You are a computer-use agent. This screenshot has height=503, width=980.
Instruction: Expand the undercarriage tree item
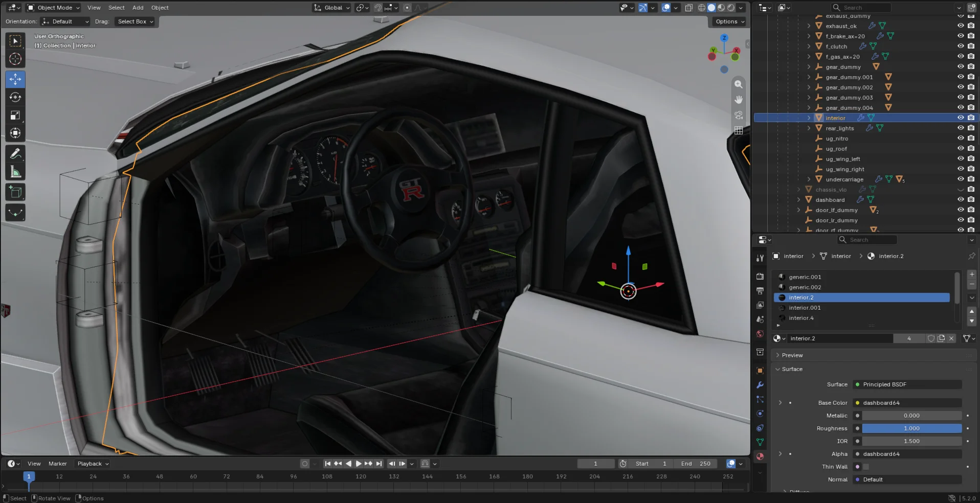click(809, 179)
